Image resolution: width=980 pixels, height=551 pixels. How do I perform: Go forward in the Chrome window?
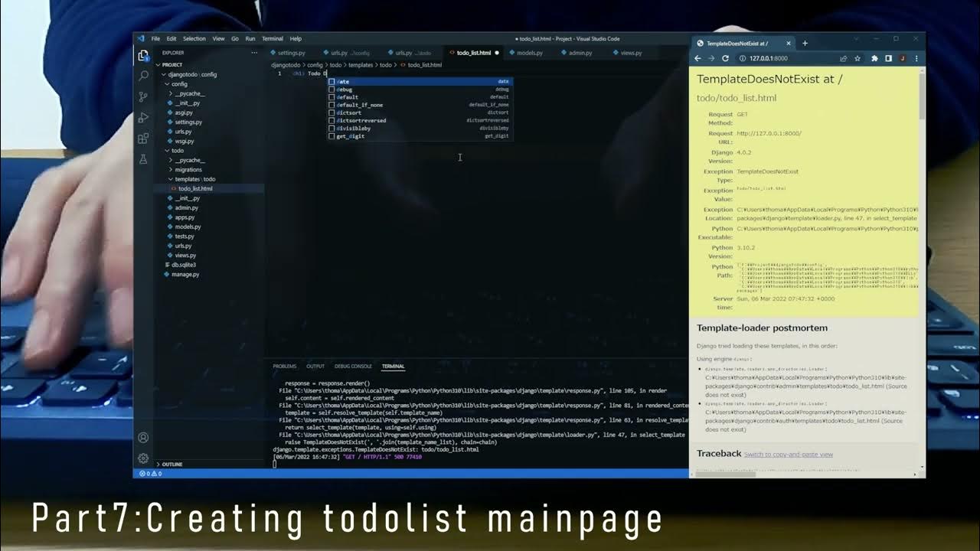coord(711,58)
